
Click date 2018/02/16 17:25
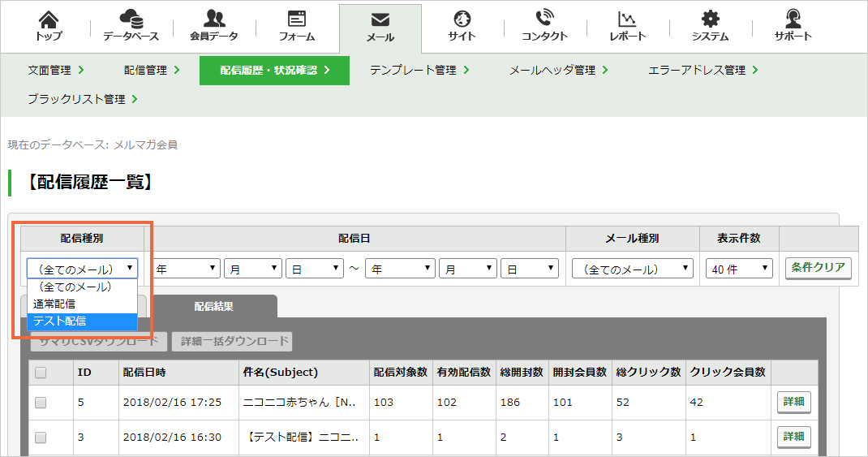coord(172,402)
